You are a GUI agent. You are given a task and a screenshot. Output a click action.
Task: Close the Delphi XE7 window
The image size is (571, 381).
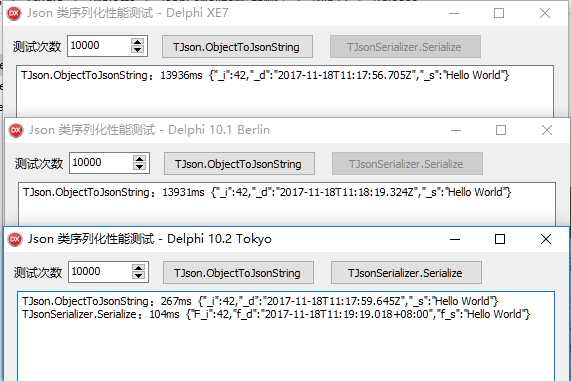pyautogui.click(x=545, y=13)
